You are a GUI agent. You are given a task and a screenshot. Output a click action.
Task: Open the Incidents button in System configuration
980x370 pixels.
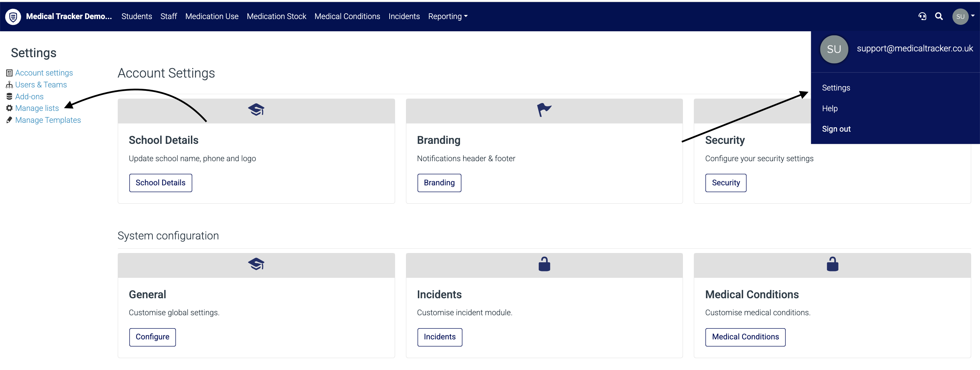[439, 337]
